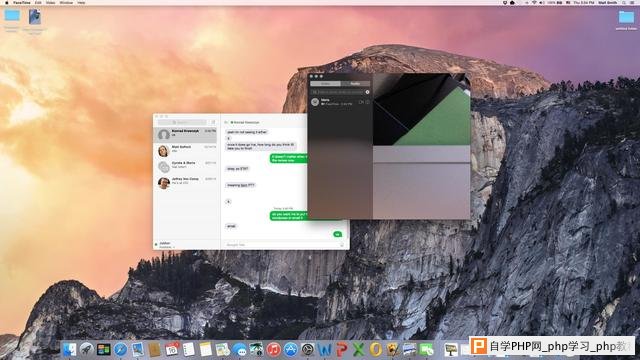Launch iTunes from the dock

pos(273,349)
